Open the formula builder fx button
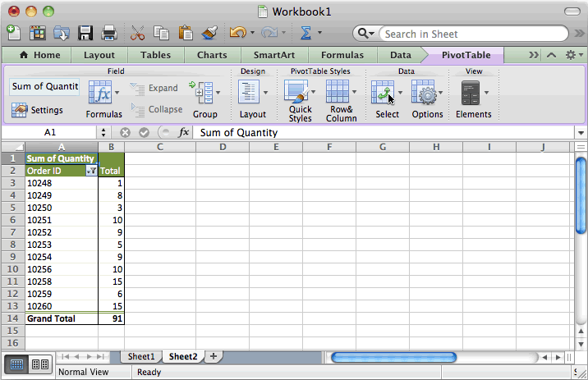 point(183,132)
